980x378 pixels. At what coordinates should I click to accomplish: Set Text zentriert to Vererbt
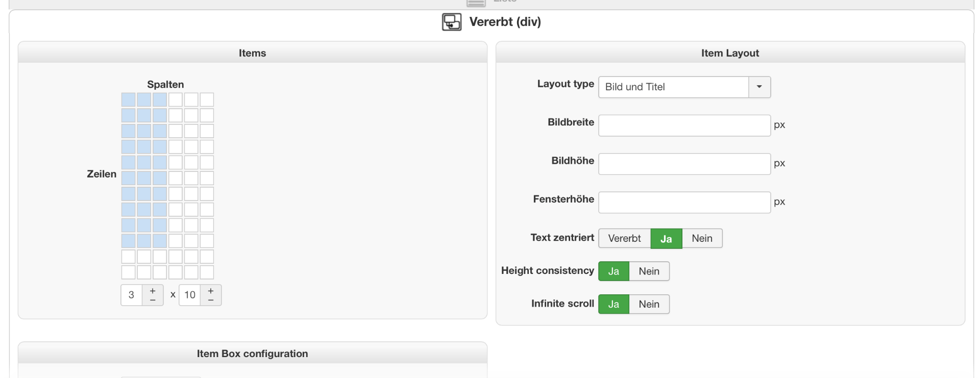coord(624,238)
